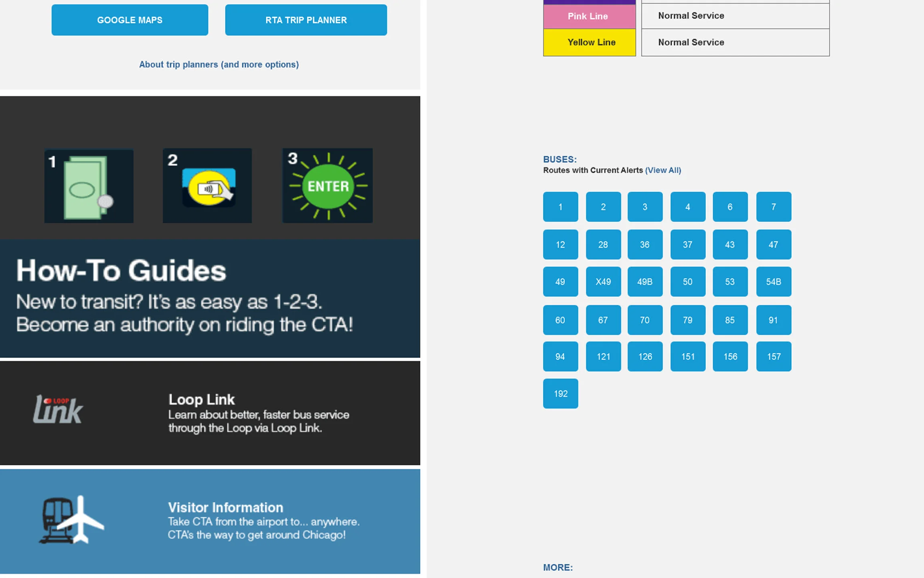Open alerts for bus route 126
This screenshot has width=924, height=578.
(644, 357)
